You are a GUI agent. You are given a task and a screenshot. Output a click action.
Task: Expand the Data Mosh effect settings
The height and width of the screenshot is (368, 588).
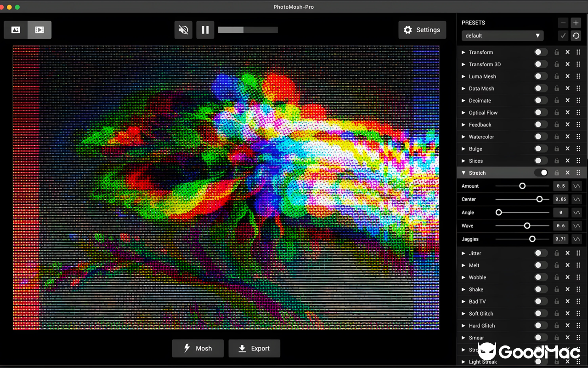[x=464, y=88]
